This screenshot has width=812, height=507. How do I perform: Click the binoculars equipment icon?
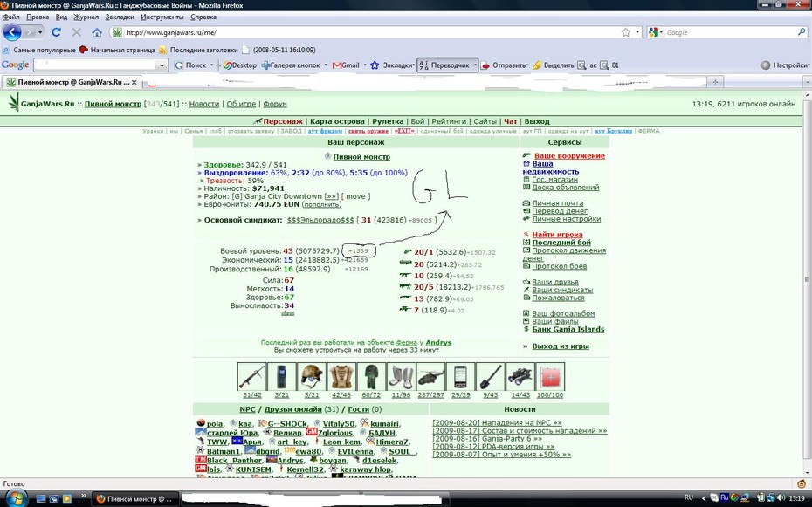(520, 377)
